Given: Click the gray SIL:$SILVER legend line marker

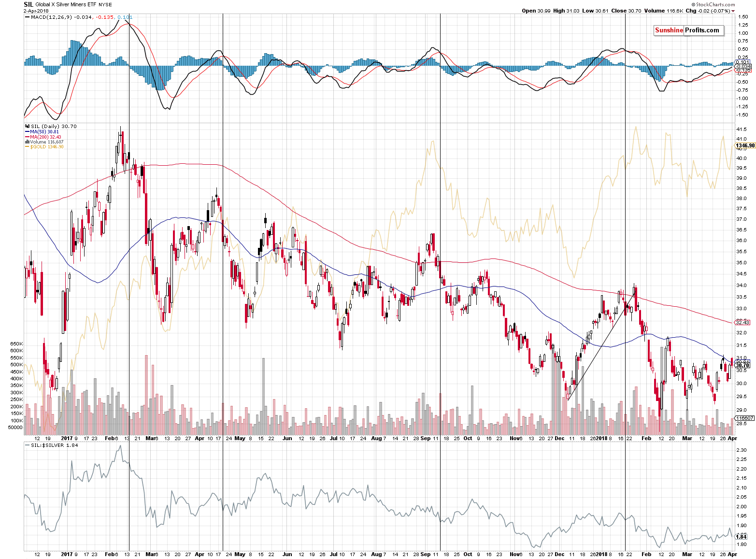Looking at the screenshot, I should click(27, 445).
